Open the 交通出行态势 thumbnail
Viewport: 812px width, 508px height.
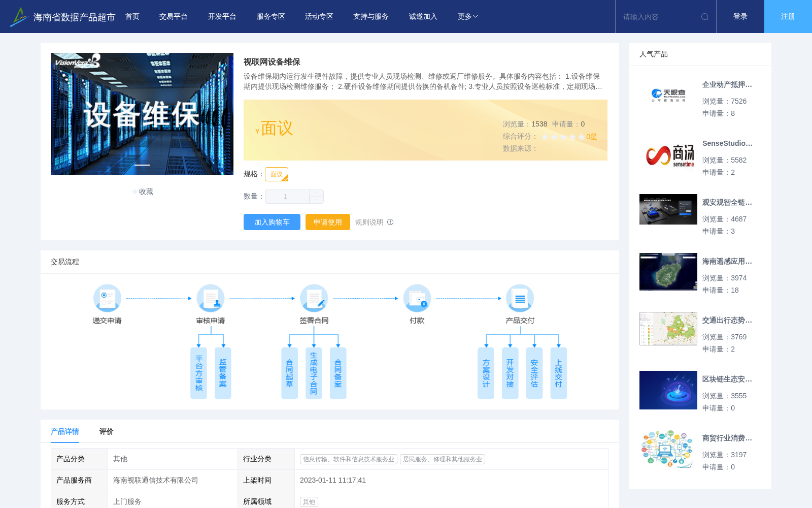(x=668, y=329)
